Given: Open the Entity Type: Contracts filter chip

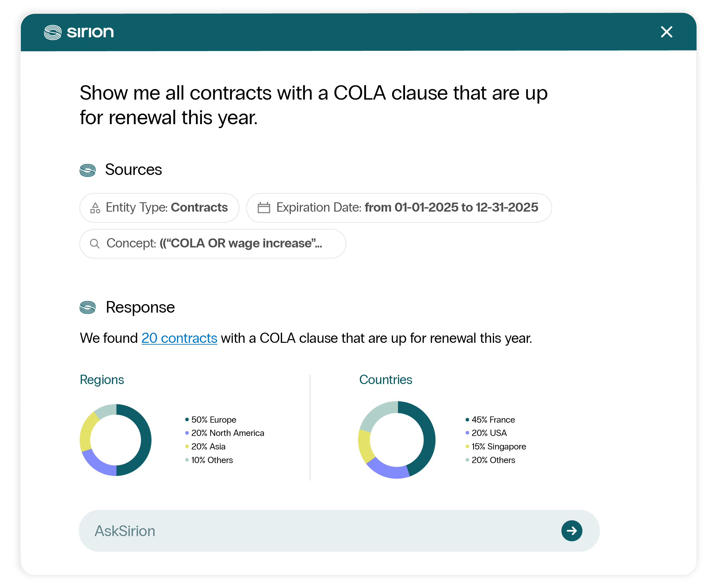Looking at the screenshot, I should [x=159, y=208].
